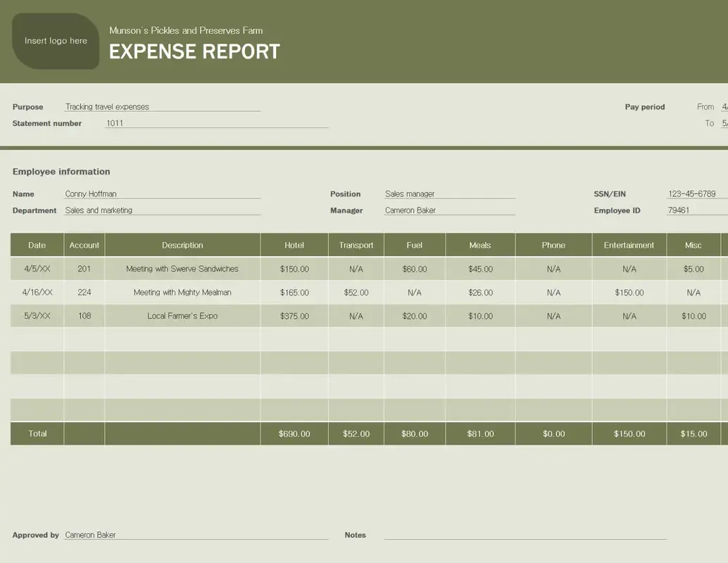
Task: Click the Purpose field 'Tracking travel expenses'
Action: pyautogui.click(x=162, y=107)
